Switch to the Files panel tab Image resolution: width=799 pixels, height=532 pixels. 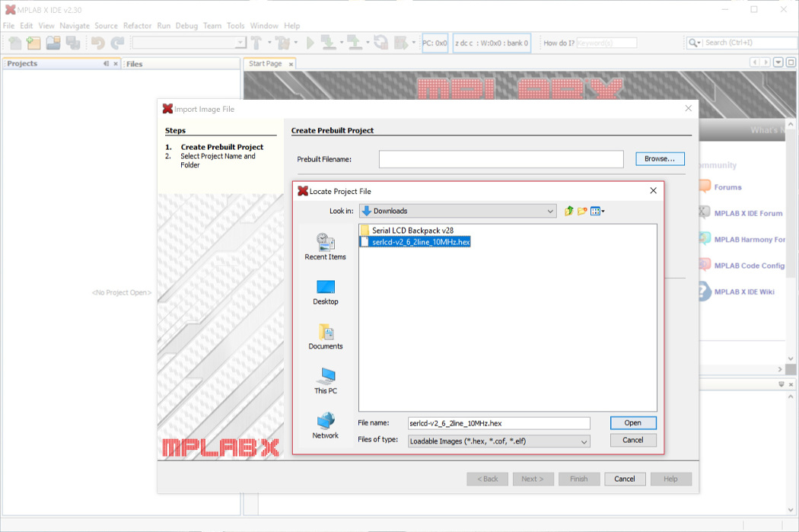[134, 64]
